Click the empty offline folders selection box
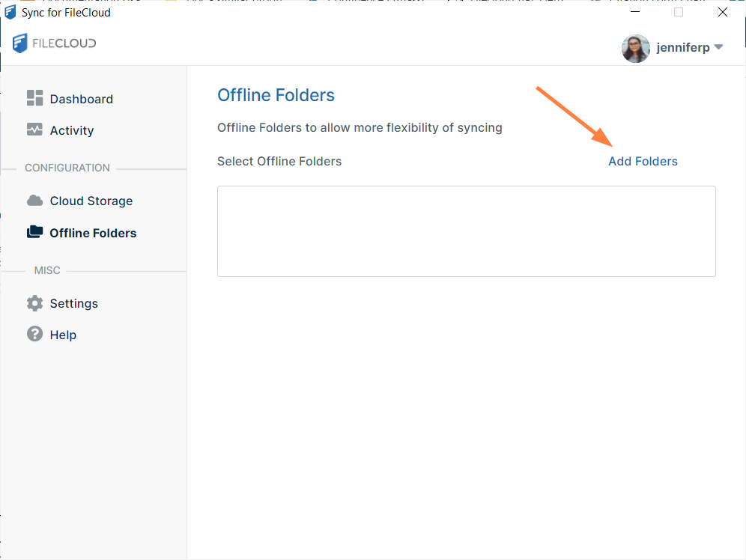 pyautogui.click(x=466, y=231)
